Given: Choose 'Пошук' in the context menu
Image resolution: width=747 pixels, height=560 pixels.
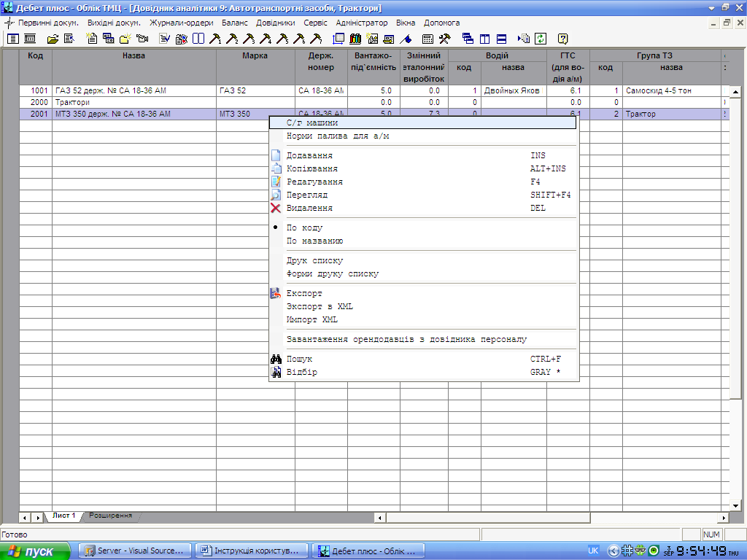Looking at the screenshot, I should pyautogui.click(x=422, y=359).
